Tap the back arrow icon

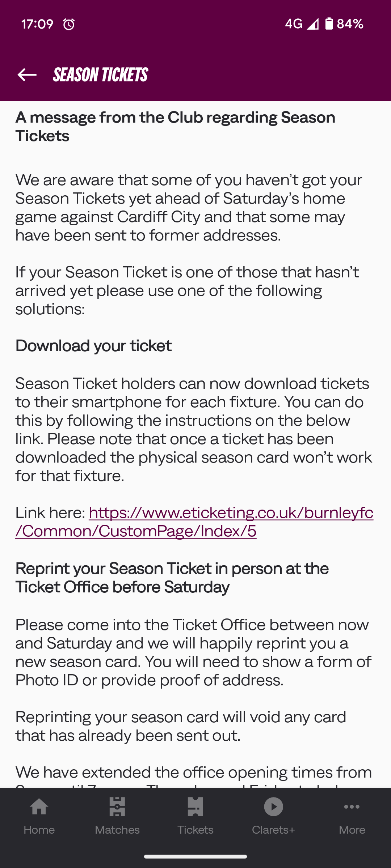pyautogui.click(x=27, y=75)
